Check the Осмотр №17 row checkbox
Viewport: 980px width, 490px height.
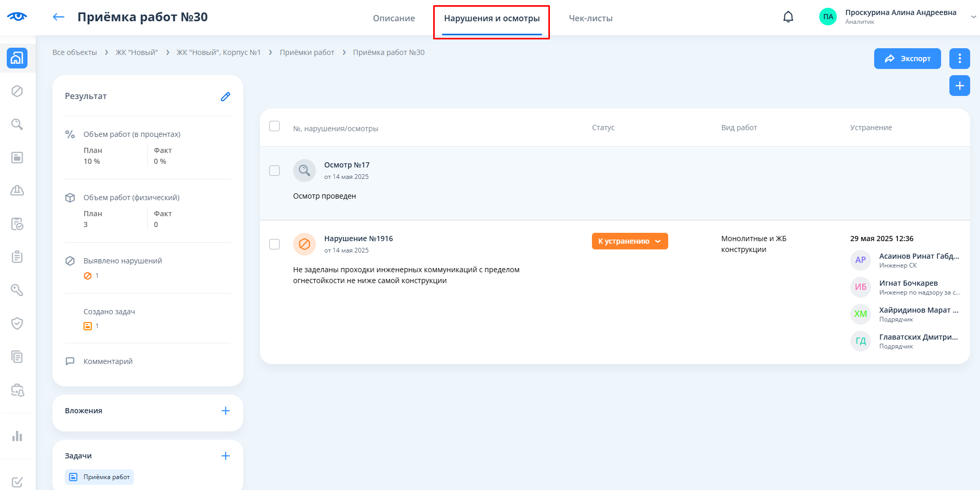(274, 171)
